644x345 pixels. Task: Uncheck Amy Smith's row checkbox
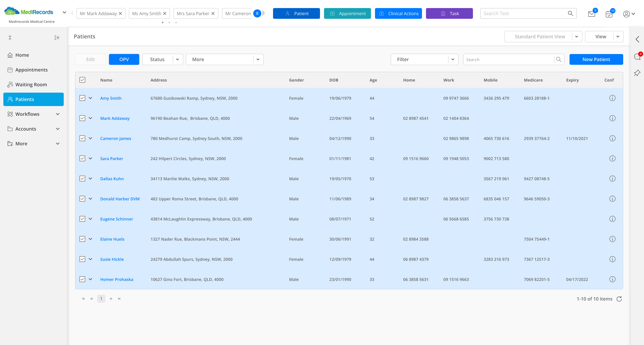point(82,98)
